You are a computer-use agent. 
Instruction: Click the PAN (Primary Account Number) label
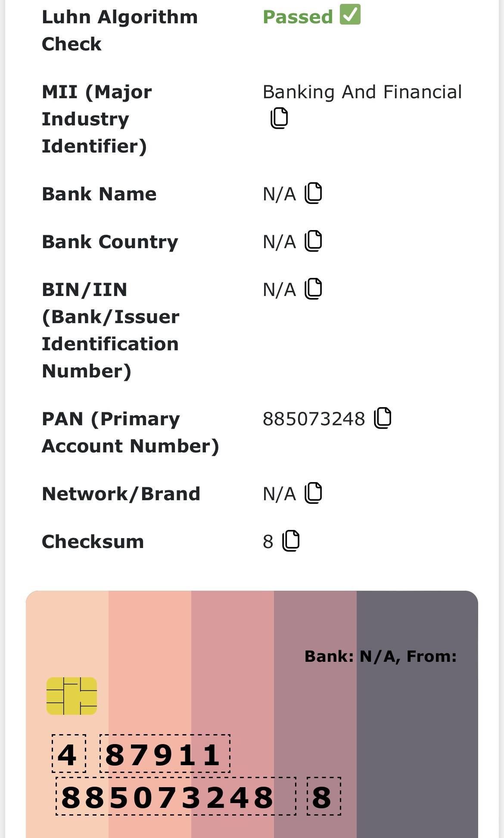130,432
